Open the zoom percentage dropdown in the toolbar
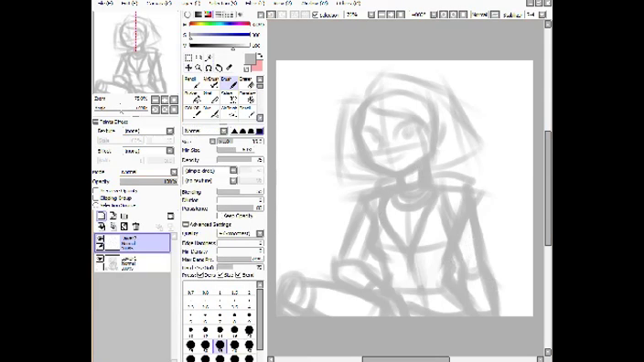The height and width of the screenshot is (362, 644). [370, 15]
